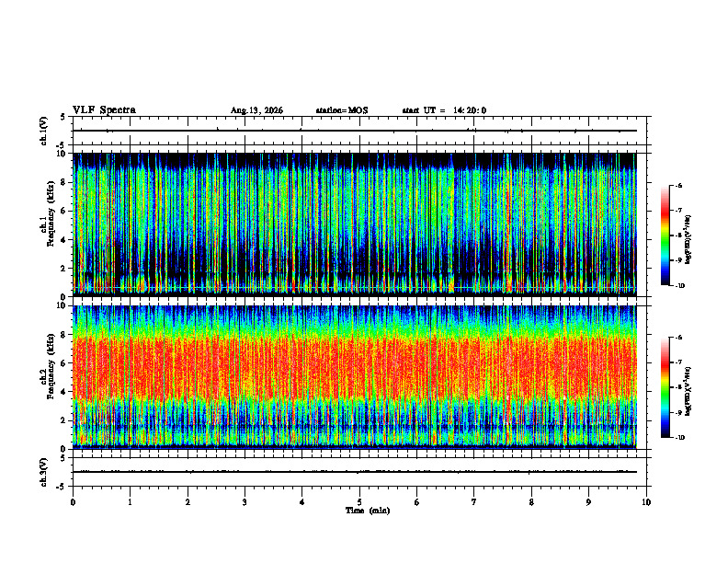Click inside the ch.1 spectrogram panel

tap(355, 224)
